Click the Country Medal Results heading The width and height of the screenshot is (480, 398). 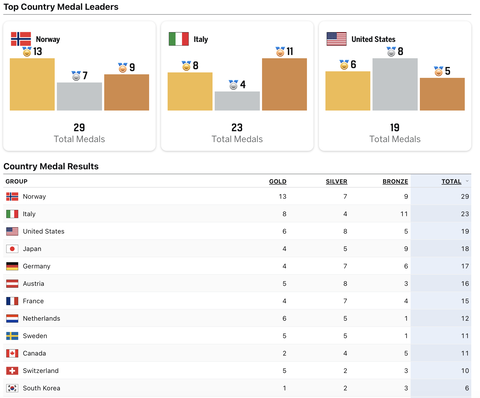(x=51, y=166)
